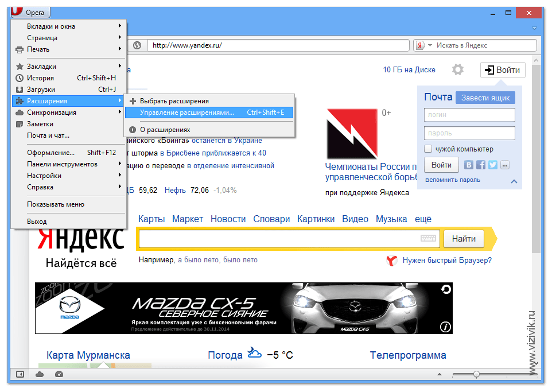Click the Opera Turbo gauge status icon

(x=59, y=374)
